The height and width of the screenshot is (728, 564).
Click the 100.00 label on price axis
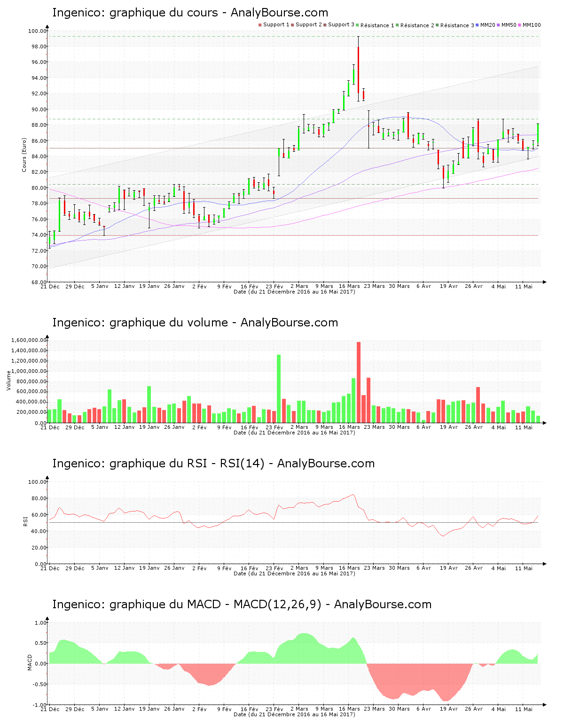pyautogui.click(x=37, y=31)
